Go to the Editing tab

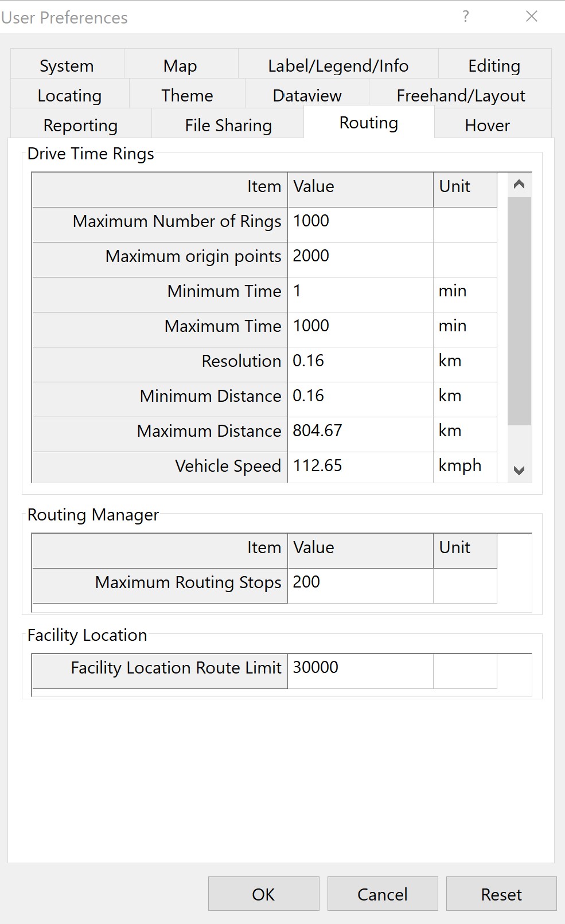[494, 66]
